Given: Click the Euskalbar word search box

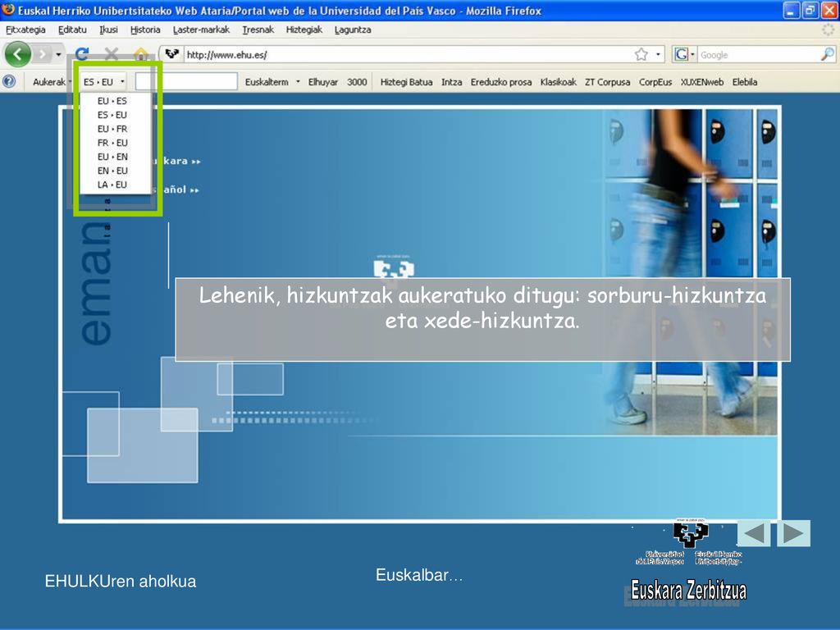Looking at the screenshot, I should coord(186,81).
